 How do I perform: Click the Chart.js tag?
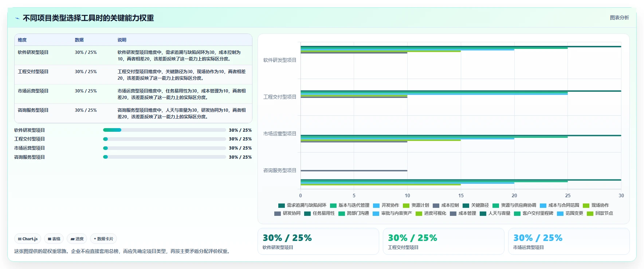point(28,239)
